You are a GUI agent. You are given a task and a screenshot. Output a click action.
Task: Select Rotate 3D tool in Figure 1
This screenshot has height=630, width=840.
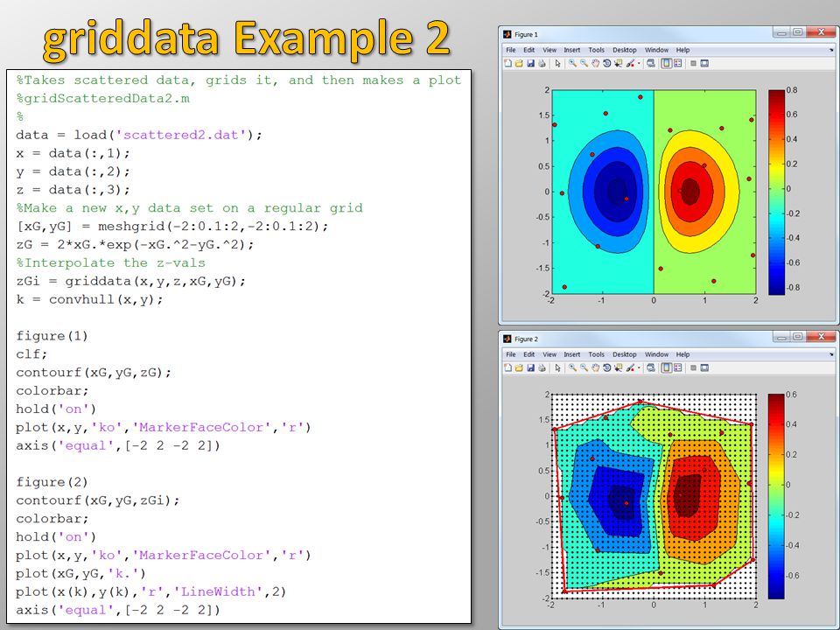(606, 63)
